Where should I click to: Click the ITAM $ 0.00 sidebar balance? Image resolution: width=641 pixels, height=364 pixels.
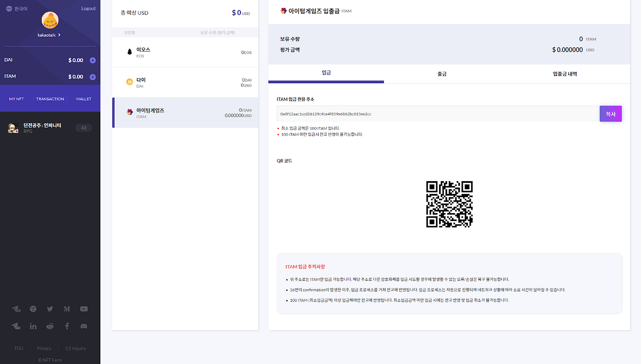[x=76, y=77]
